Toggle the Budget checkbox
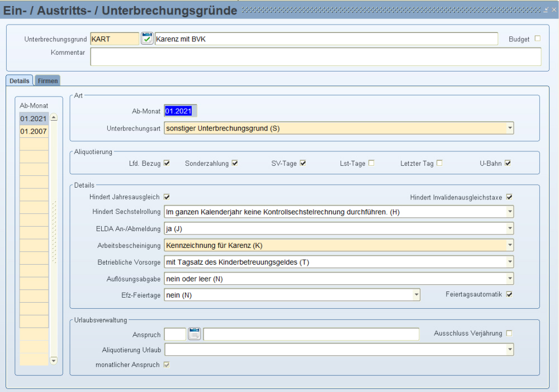The width and height of the screenshot is (559, 392). point(538,39)
